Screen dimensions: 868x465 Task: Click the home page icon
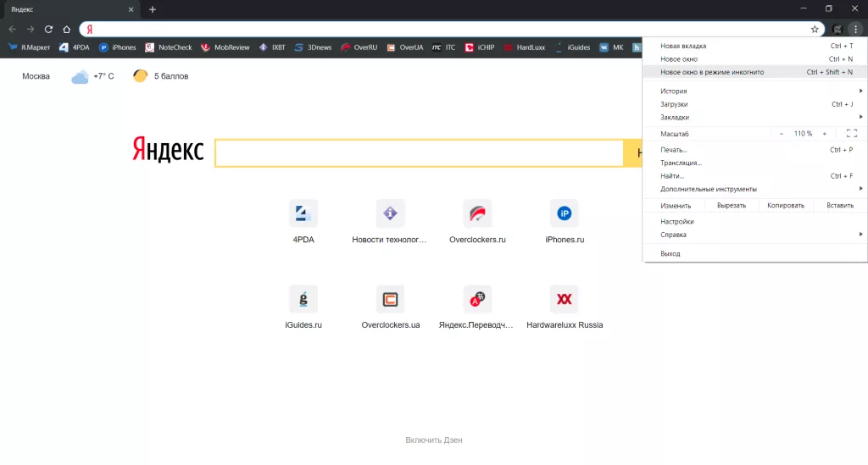(x=66, y=29)
